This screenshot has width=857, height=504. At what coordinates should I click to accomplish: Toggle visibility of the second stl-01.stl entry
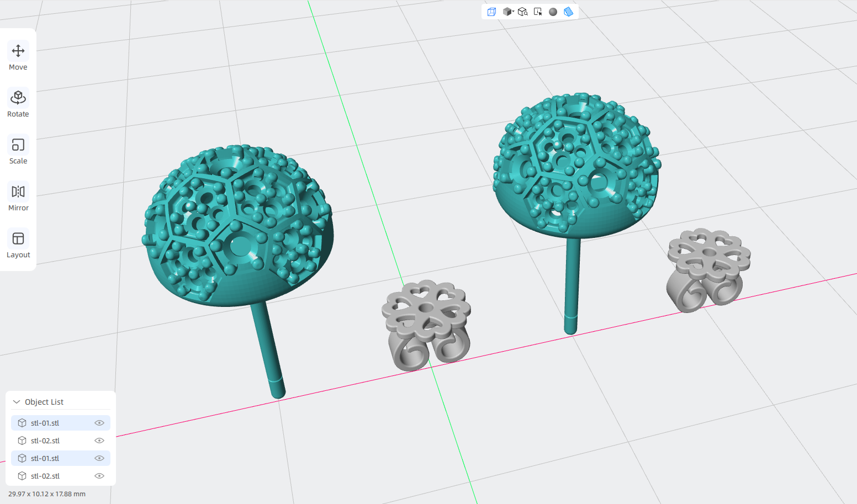click(99, 458)
